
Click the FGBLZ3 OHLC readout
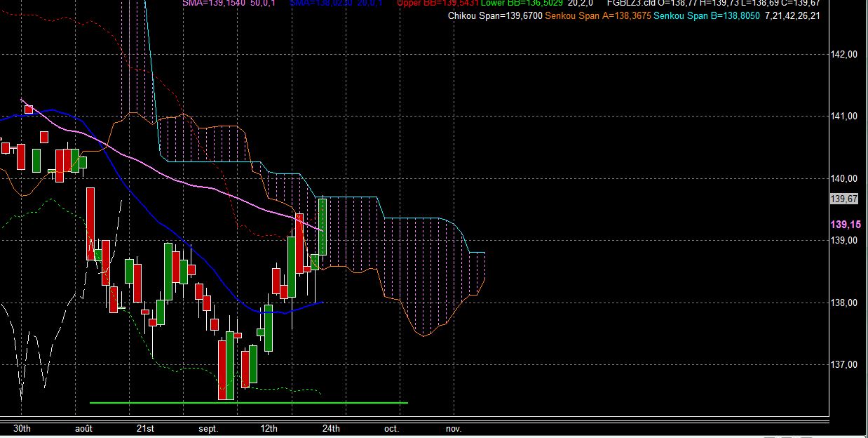[712, 3]
